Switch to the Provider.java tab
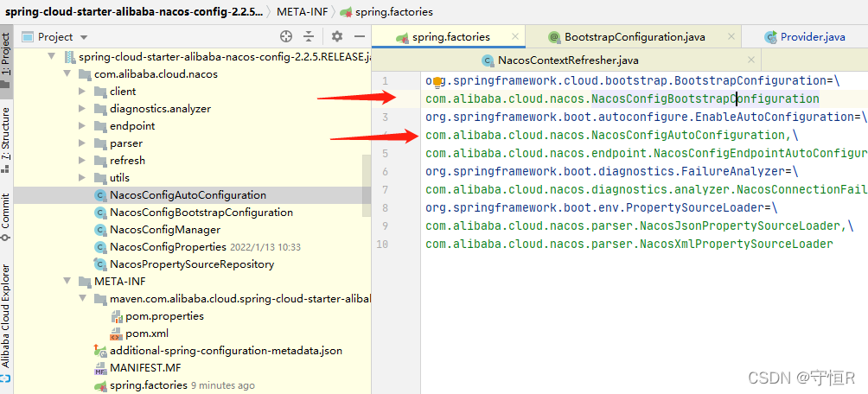The height and width of the screenshot is (394, 868). pyautogui.click(x=805, y=37)
